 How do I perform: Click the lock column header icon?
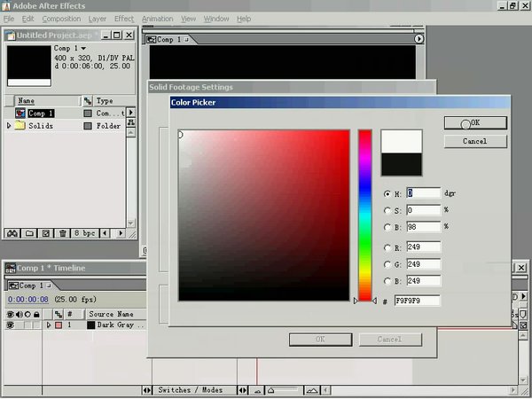pos(36,314)
